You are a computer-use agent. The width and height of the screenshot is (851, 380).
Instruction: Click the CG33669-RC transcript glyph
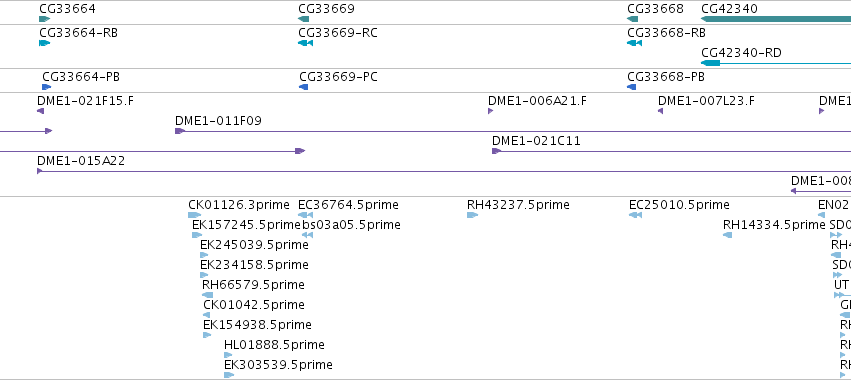(306, 43)
